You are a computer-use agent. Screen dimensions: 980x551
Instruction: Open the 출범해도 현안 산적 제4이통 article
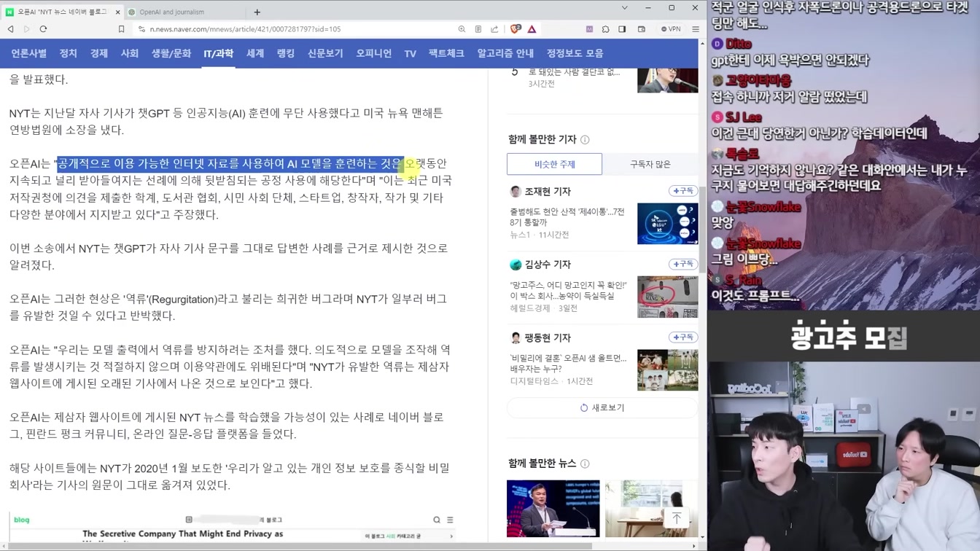tap(567, 216)
